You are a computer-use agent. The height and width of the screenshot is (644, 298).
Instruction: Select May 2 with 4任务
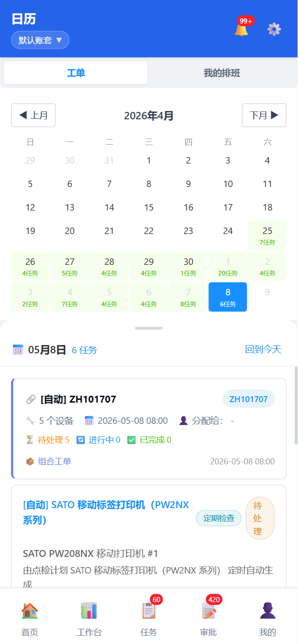[268, 266]
